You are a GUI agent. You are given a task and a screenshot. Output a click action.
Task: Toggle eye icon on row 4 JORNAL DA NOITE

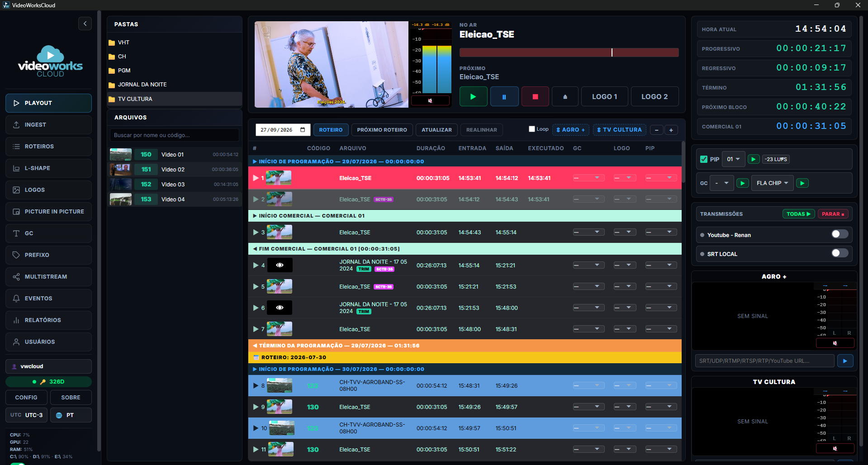[x=280, y=265]
